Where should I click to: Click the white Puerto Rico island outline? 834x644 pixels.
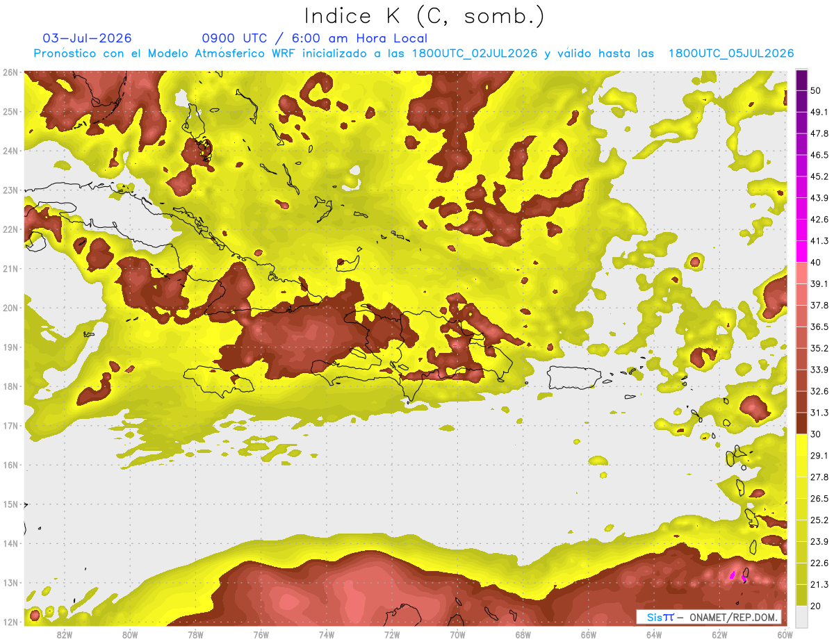click(x=573, y=377)
